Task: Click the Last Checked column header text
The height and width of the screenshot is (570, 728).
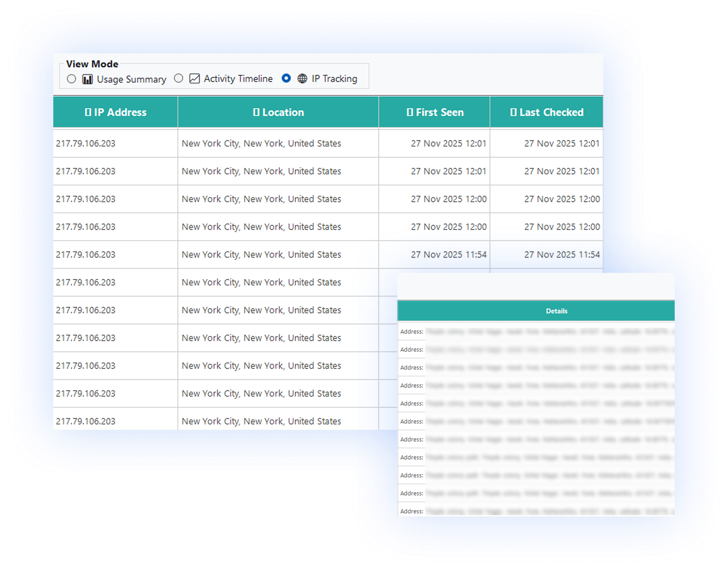Action: tap(551, 112)
